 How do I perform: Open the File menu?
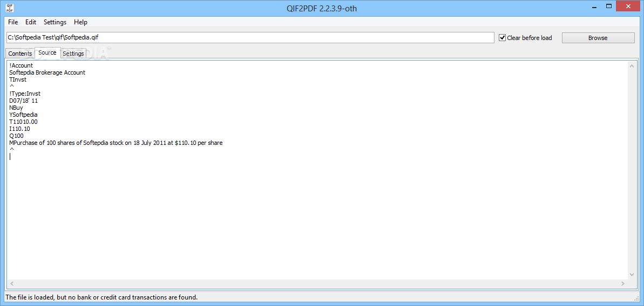click(13, 22)
